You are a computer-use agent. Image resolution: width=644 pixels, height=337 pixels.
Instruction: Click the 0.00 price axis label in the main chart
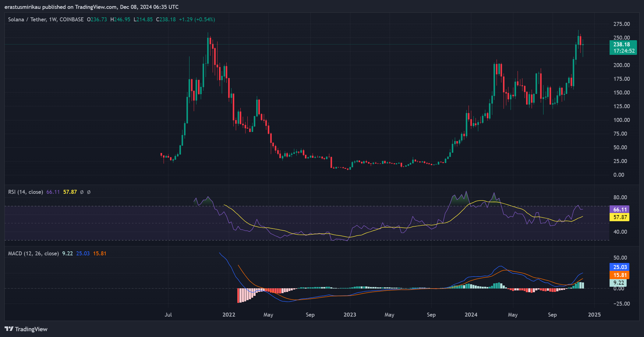point(619,175)
